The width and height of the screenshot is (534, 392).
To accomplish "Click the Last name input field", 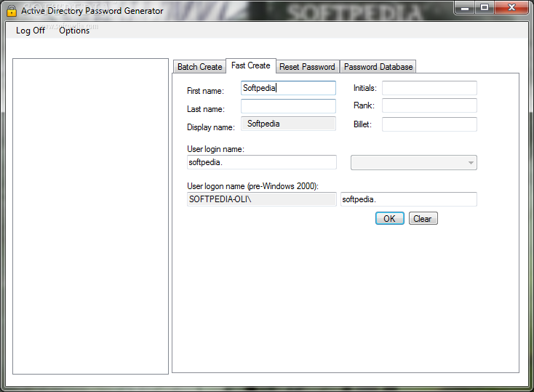I will (x=288, y=106).
